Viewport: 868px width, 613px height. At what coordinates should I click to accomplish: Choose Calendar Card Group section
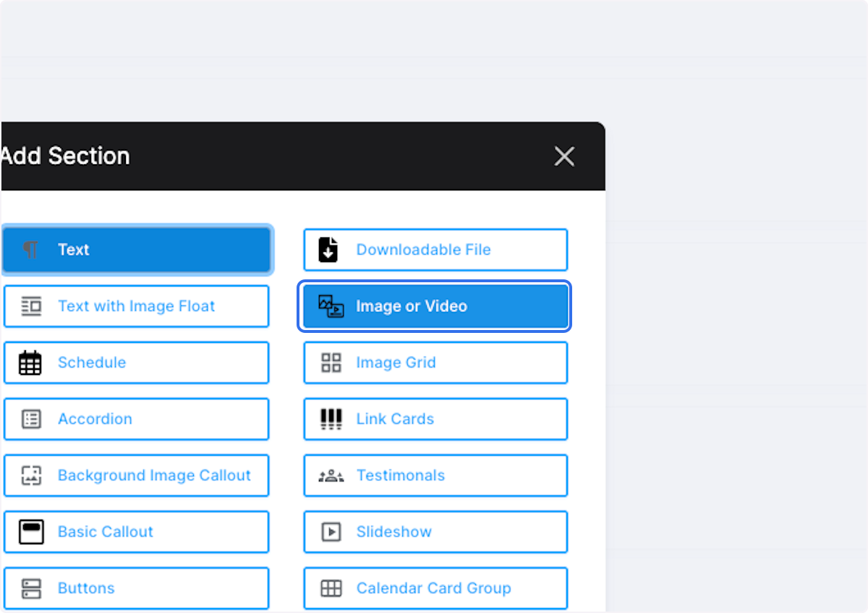coord(435,588)
